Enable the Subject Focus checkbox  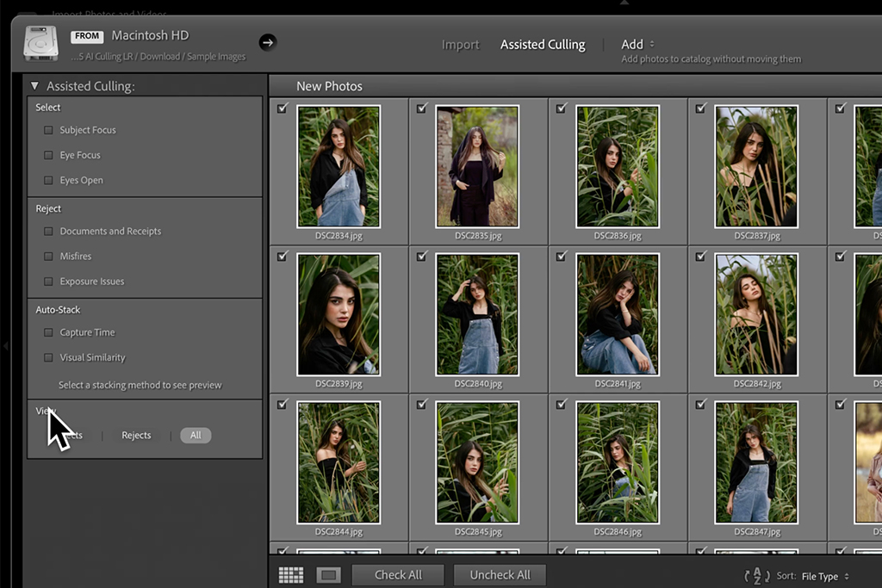pyautogui.click(x=48, y=130)
